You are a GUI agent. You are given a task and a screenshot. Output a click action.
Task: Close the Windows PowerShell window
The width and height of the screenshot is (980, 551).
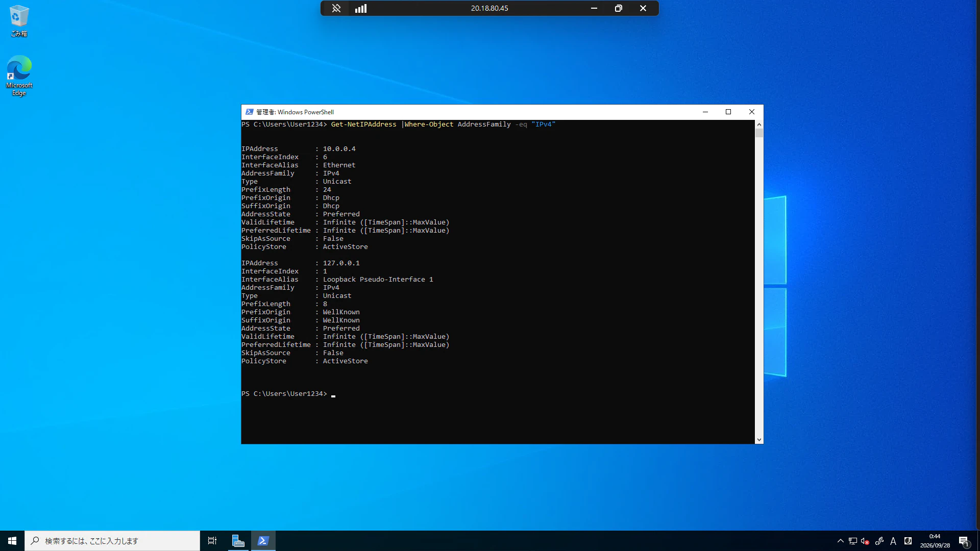coord(752,112)
